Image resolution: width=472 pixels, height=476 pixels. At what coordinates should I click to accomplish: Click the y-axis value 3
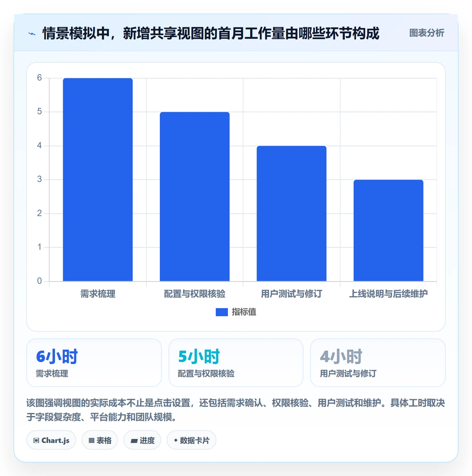click(x=39, y=179)
